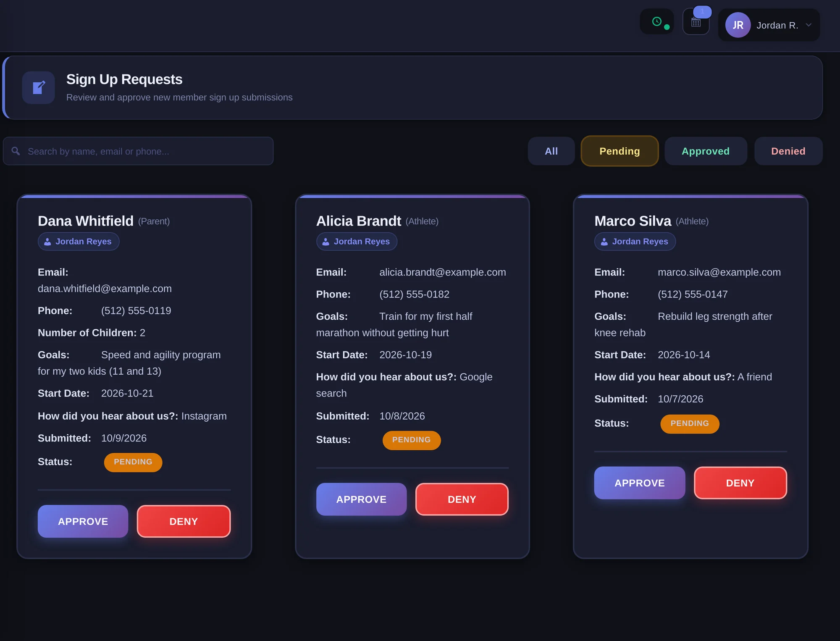Click the Marco Silva name heading
Image resolution: width=840 pixels, height=641 pixels.
pyautogui.click(x=633, y=221)
